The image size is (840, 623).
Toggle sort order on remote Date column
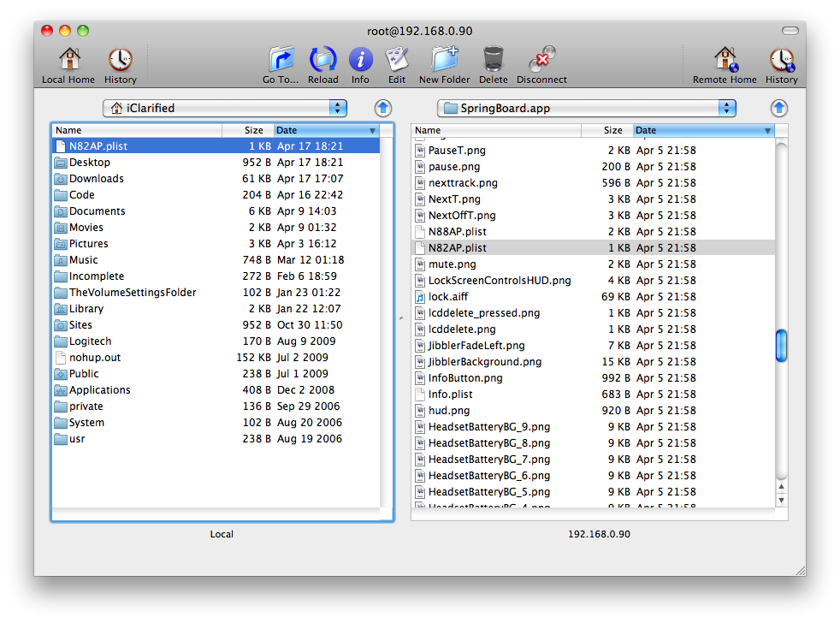(x=703, y=130)
